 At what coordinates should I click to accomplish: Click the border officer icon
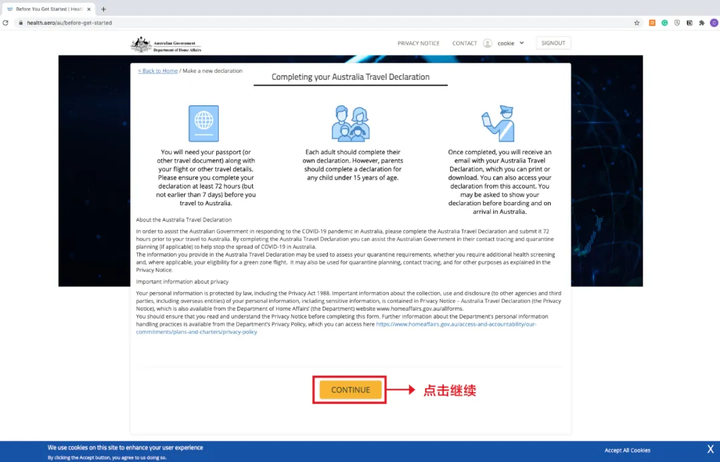[x=498, y=124]
